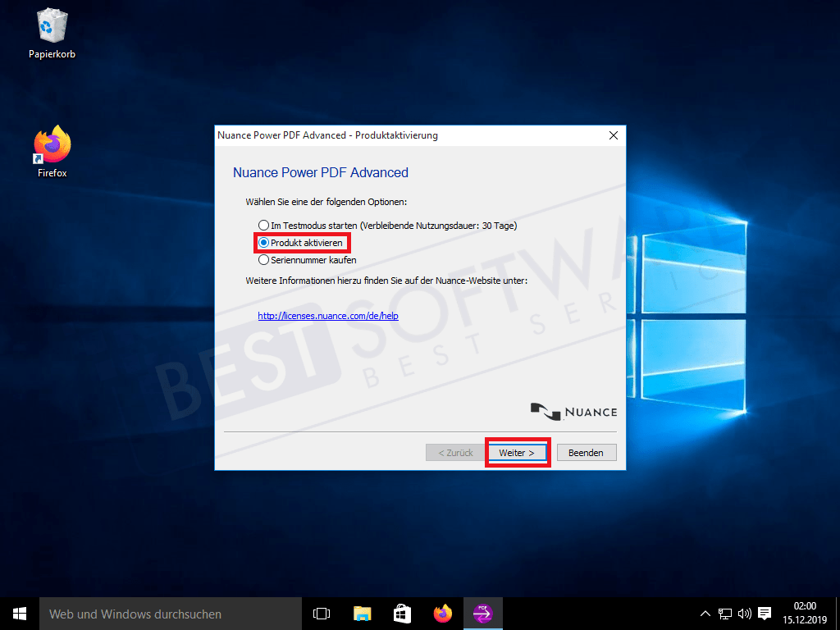840x630 pixels.
Task: Open the taskbar clock and date
Action: [x=804, y=613]
